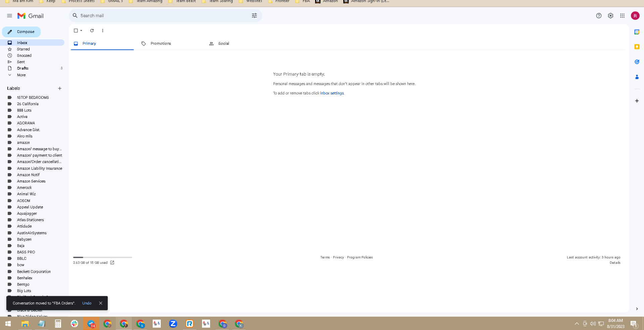Open Slack from taskbar

point(74,324)
